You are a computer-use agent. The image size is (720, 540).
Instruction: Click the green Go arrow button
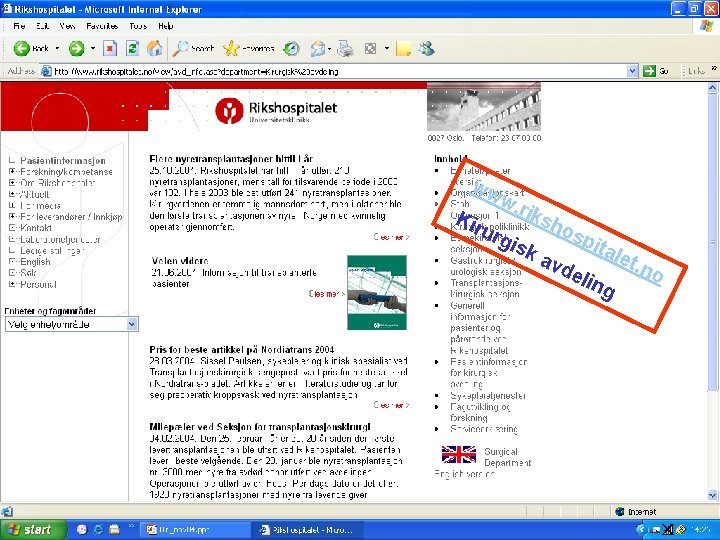pos(649,71)
